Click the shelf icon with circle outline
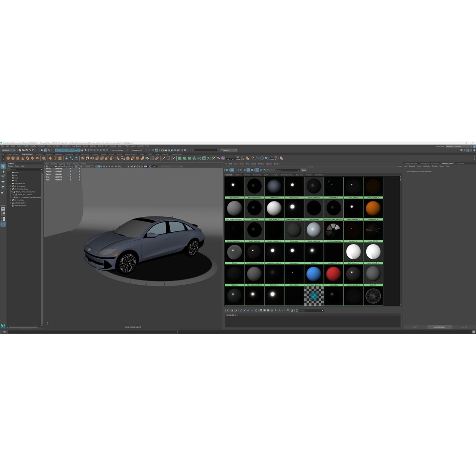The width and height of the screenshot is (476, 476). point(262,158)
